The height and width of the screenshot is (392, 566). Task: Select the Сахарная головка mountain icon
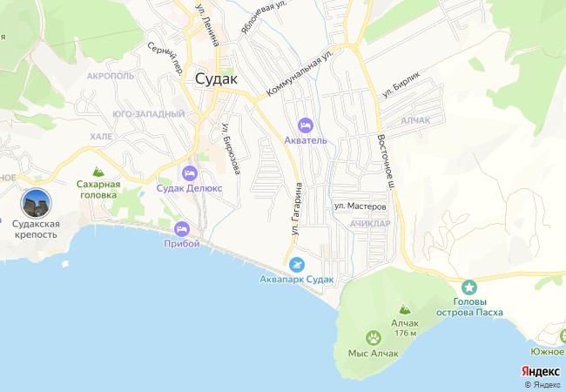pos(98,171)
